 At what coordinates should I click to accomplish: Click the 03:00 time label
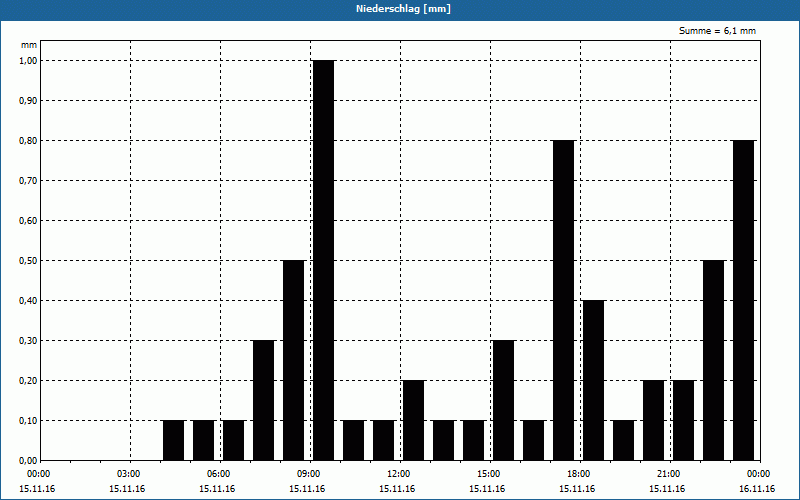point(129,474)
